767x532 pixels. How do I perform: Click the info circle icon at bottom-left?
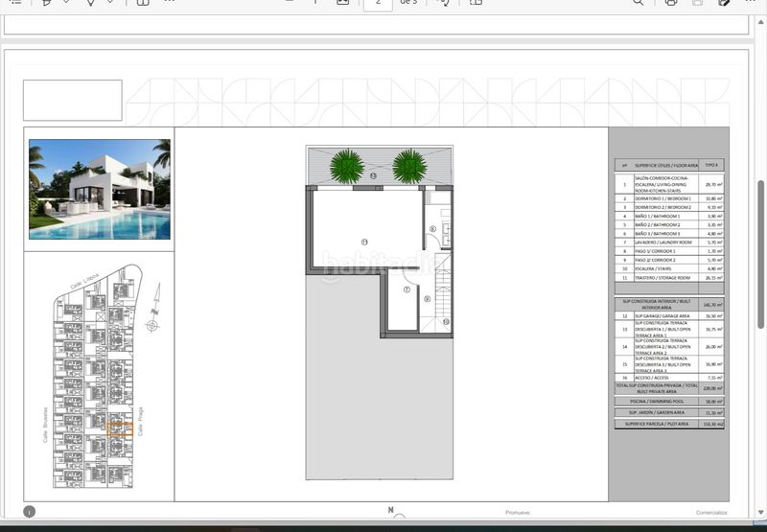[29, 512]
